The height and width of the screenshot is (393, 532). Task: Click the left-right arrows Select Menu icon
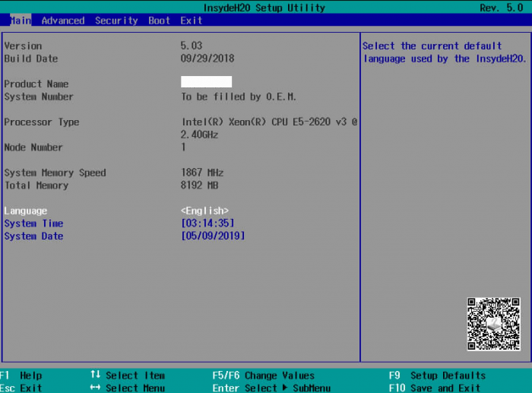95,388
